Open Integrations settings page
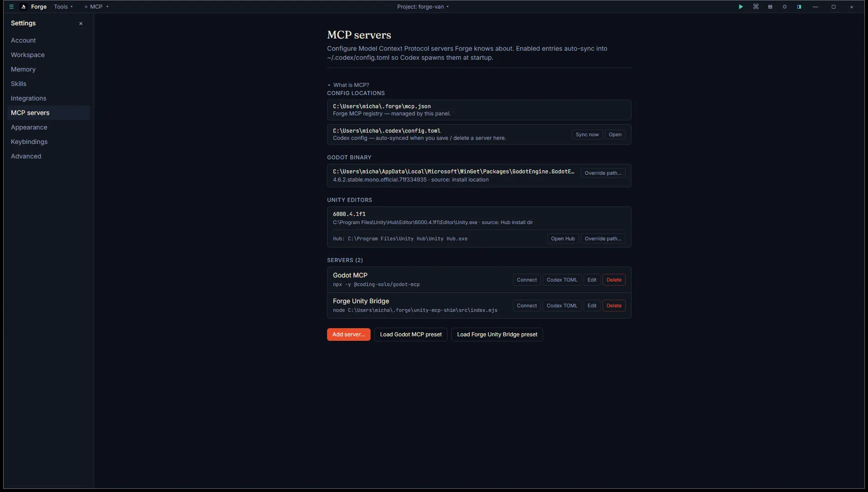868x492 pixels. pos(49,98)
